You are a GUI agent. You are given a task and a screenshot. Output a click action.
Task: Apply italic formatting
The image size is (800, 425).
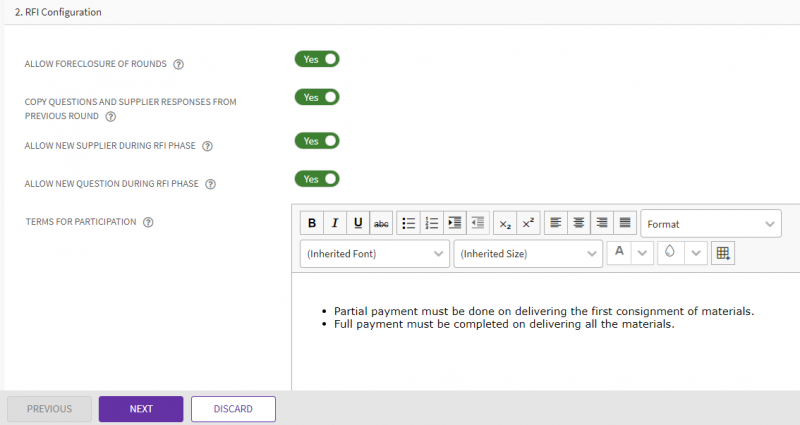pyautogui.click(x=335, y=223)
